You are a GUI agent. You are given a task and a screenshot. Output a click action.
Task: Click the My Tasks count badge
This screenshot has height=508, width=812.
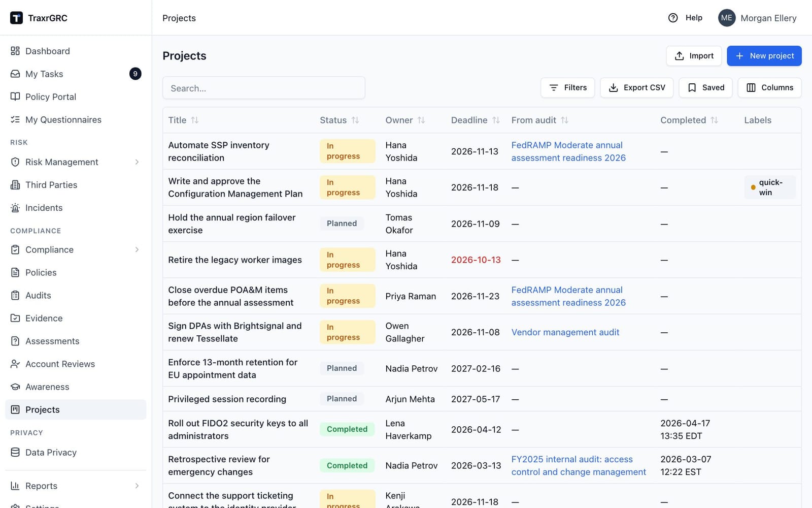[135, 74]
